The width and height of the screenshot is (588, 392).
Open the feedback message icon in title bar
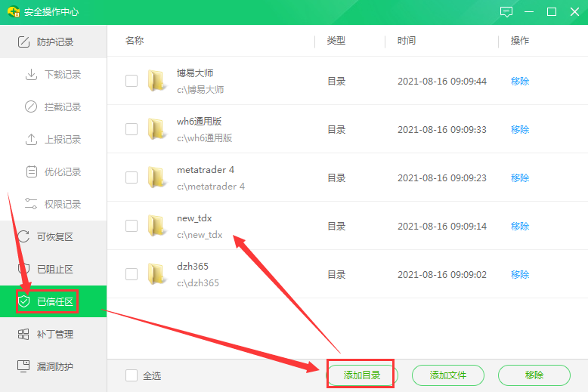[506, 12]
